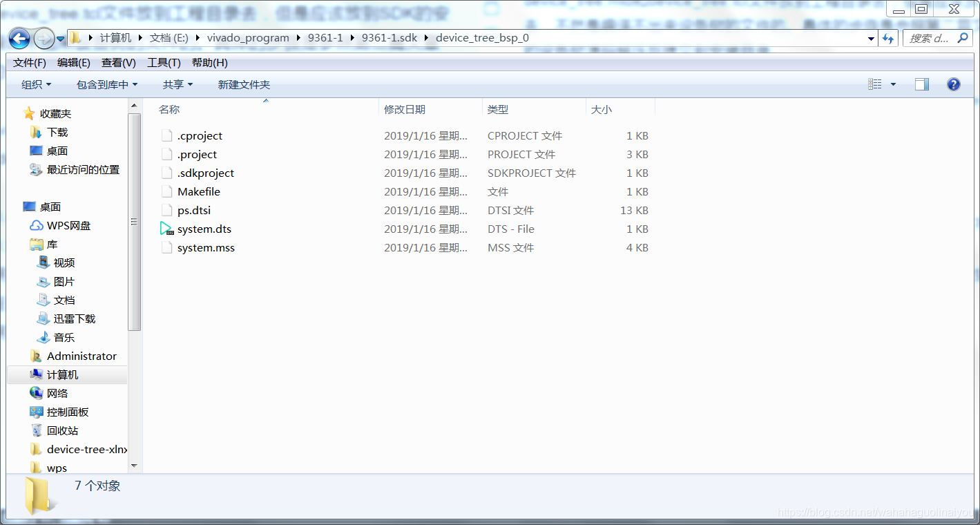The height and width of the screenshot is (525, 980).
Task: Expand the 包含到库中 dropdown
Action: [107, 84]
